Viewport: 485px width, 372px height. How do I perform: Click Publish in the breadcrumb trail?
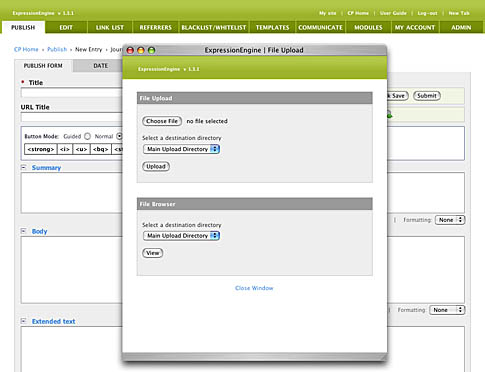[x=57, y=49]
